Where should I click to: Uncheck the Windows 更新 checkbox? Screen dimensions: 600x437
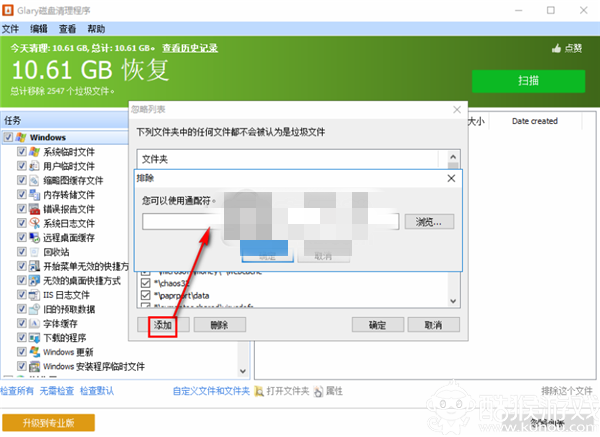click(x=22, y=352)
